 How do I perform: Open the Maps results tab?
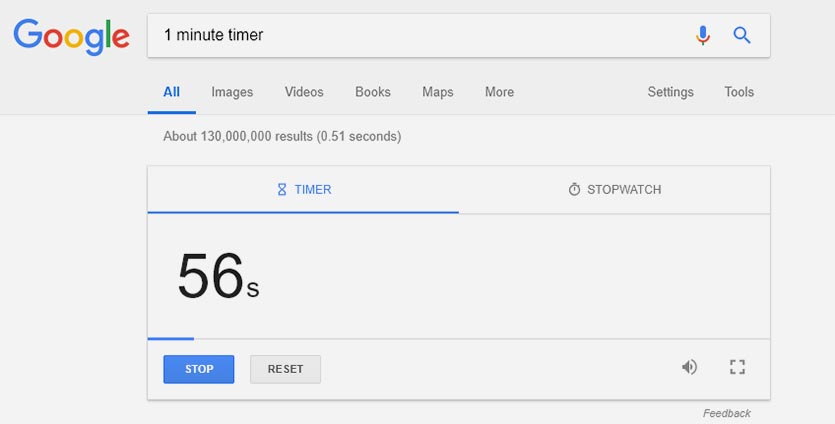tap(438, 92)
